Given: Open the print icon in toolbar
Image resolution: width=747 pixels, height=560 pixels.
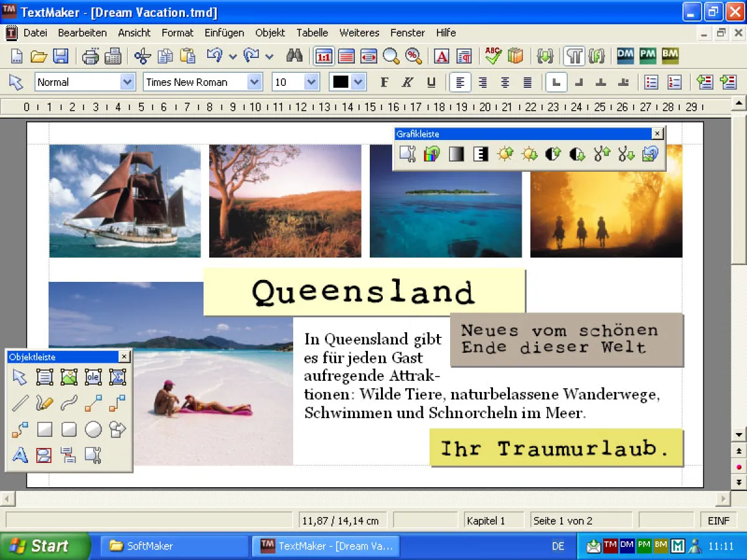Looking at the screenshot, I should [90, 57].
